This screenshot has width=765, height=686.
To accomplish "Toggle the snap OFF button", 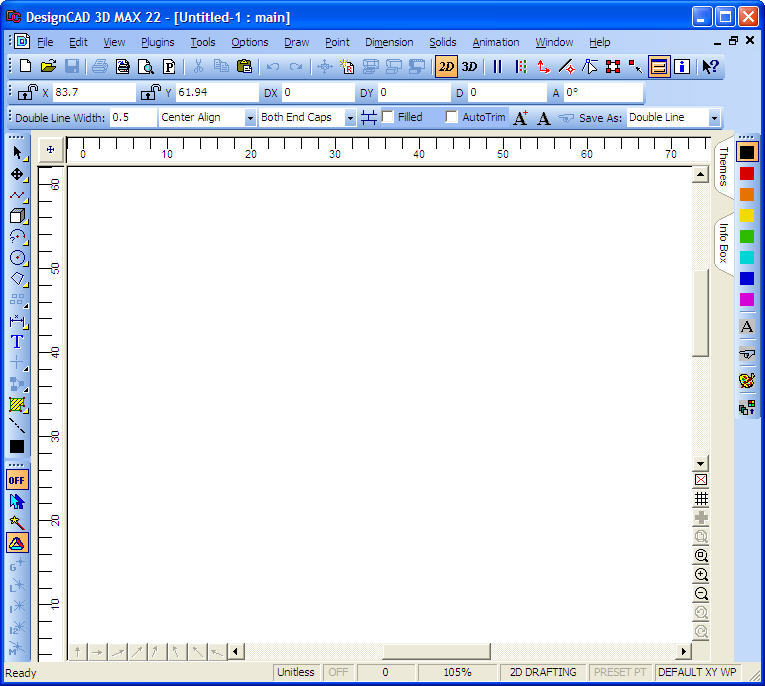I will (17, 480).
